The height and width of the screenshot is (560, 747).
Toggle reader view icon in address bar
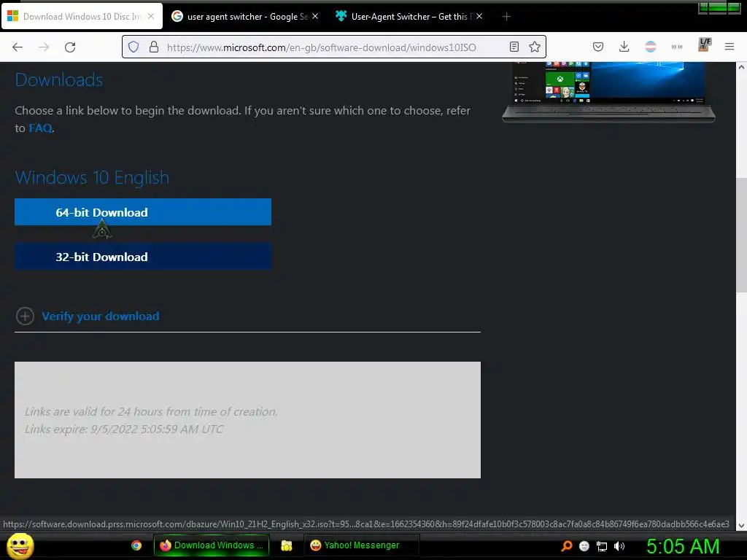click(514, 47)
